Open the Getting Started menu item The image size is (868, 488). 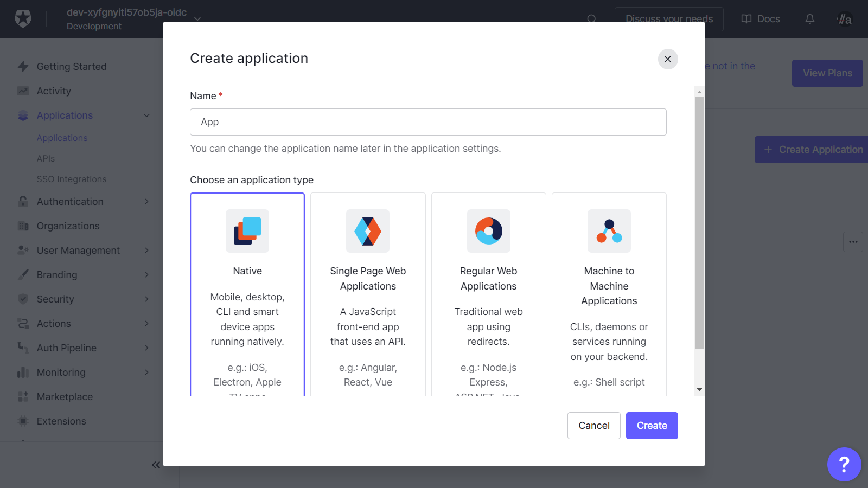pos(71,67)
